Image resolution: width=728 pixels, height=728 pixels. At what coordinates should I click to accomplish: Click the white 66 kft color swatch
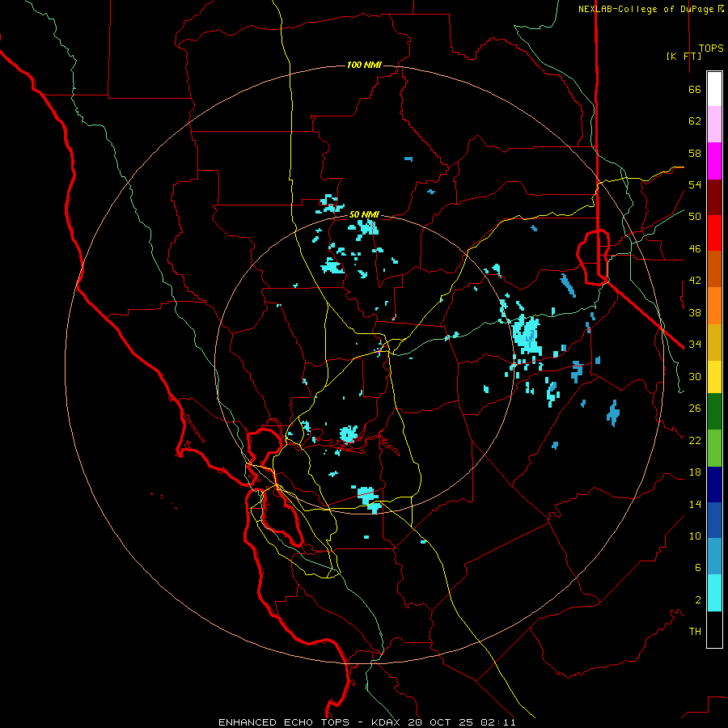[x=714, y=88]
